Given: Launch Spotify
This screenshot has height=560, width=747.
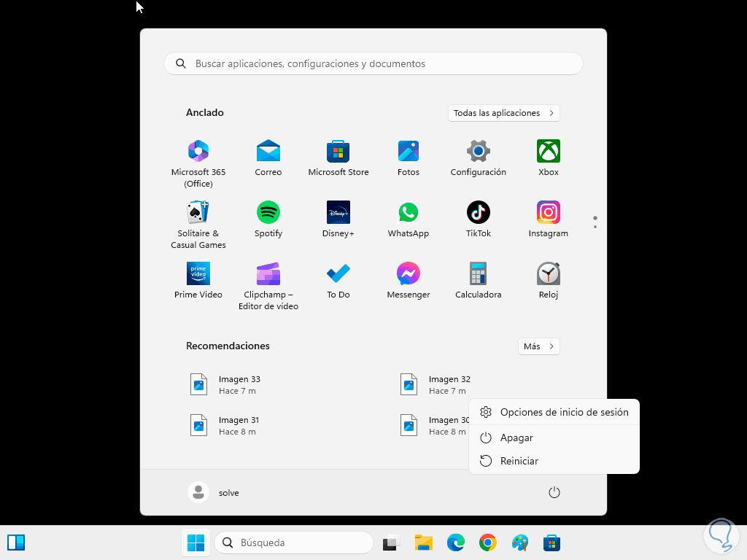Looking at the screenshot, I should (x=268, y=219).
